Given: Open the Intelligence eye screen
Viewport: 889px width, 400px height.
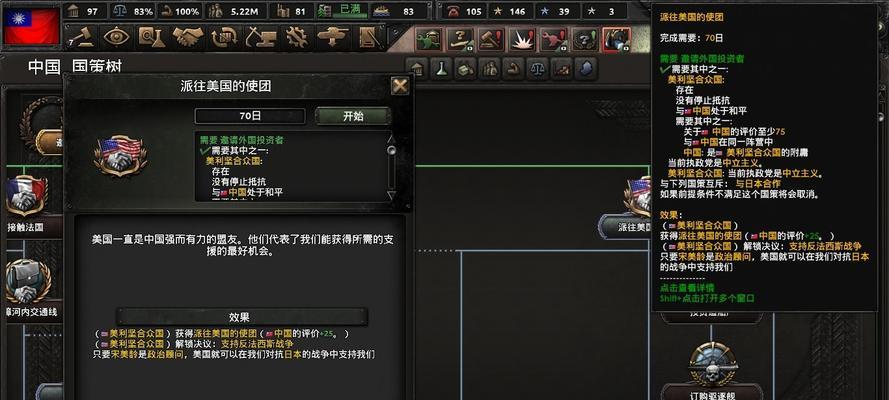Looking at the screenshot, I should tap(117, 37).
